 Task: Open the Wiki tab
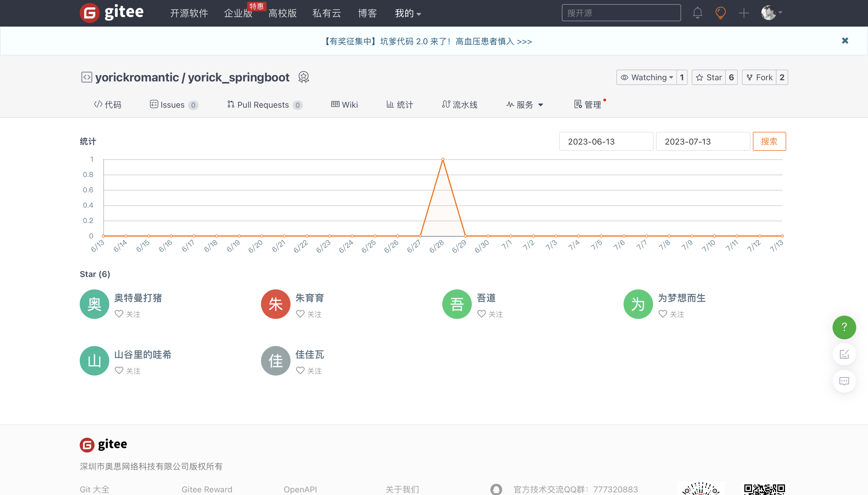pos(344,105)
